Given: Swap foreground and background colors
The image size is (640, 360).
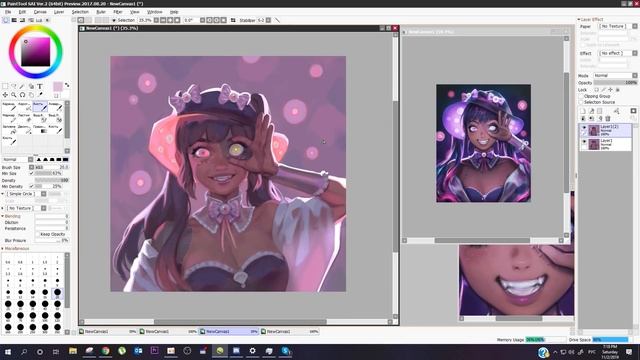Looking at the screenshot, I should click(67, 85).
